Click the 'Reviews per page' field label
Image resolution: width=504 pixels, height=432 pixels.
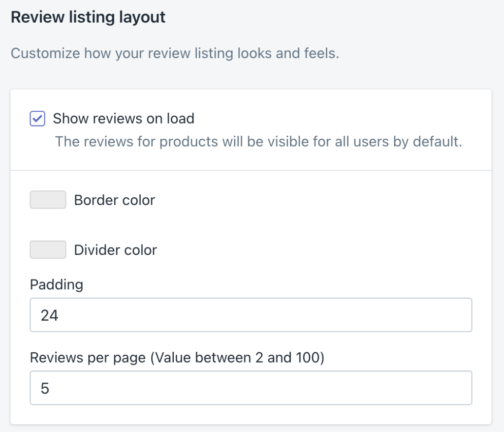click(88, 358)
